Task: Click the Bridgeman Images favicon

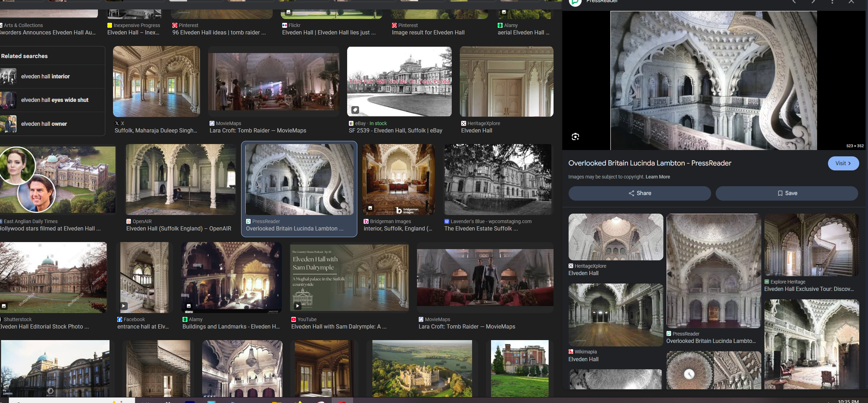Action: 366,221
